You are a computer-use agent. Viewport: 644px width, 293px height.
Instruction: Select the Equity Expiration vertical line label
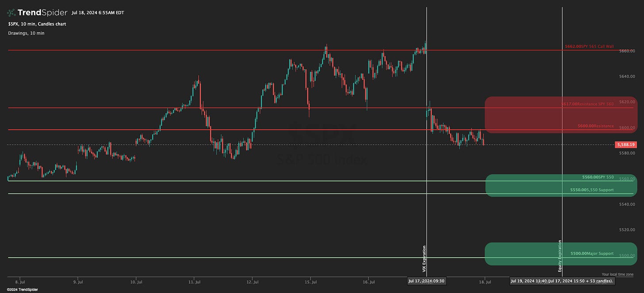click(x=560, y=256)
